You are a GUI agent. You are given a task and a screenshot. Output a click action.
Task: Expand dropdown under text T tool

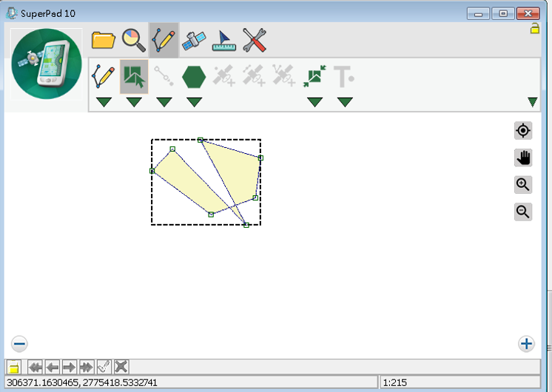pos(345,102)
